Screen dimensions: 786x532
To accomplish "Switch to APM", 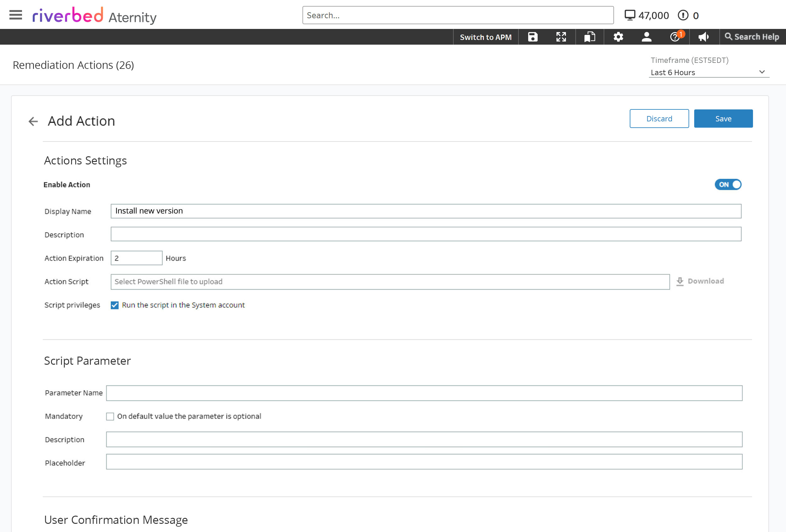I will (x=486, y=37).
